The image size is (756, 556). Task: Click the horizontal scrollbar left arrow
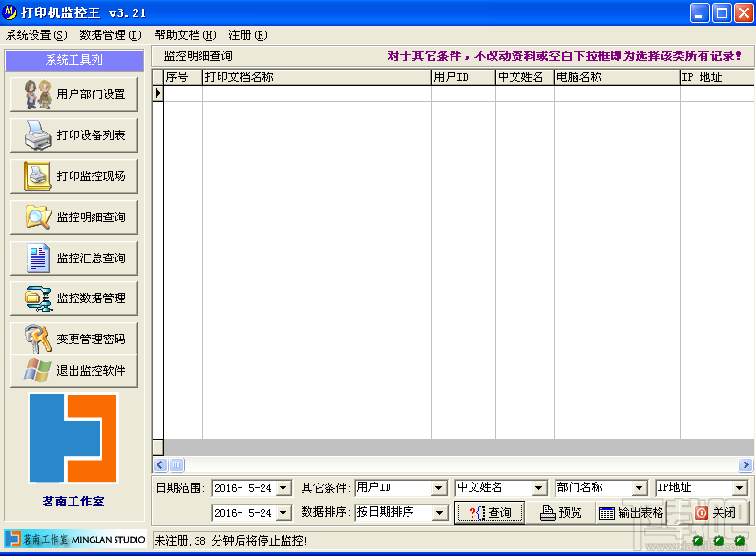[x=160, y=465]
